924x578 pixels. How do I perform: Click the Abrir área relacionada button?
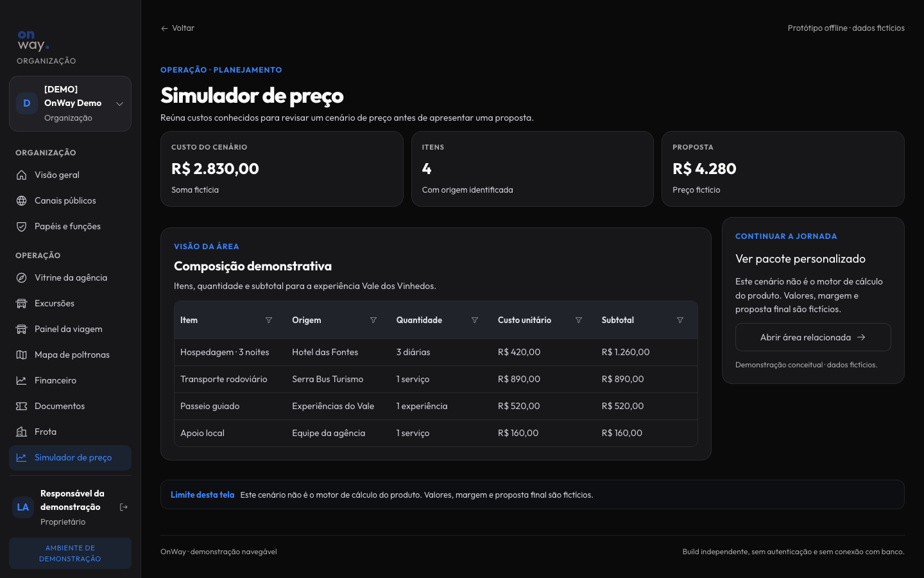813,337
